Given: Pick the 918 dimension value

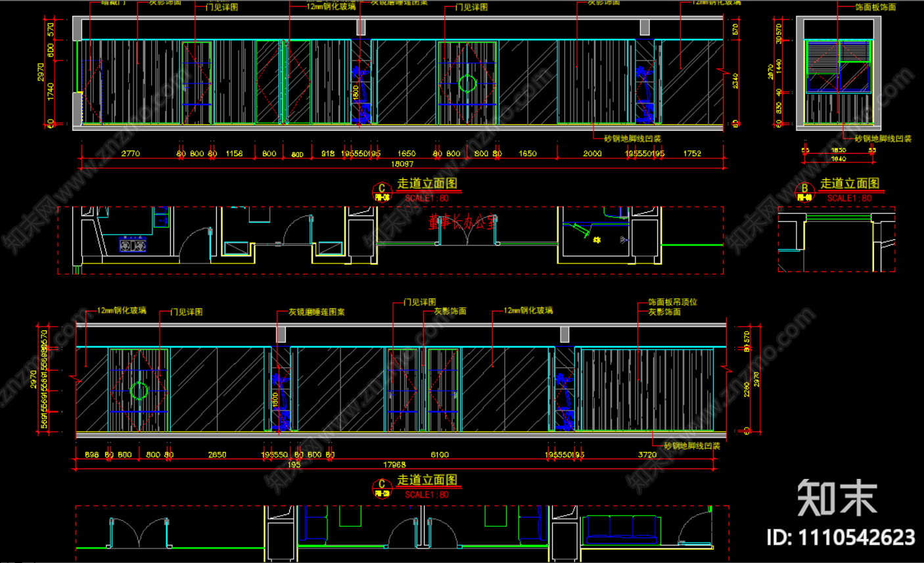Looking at the screenshot, I should pos(328,154).
